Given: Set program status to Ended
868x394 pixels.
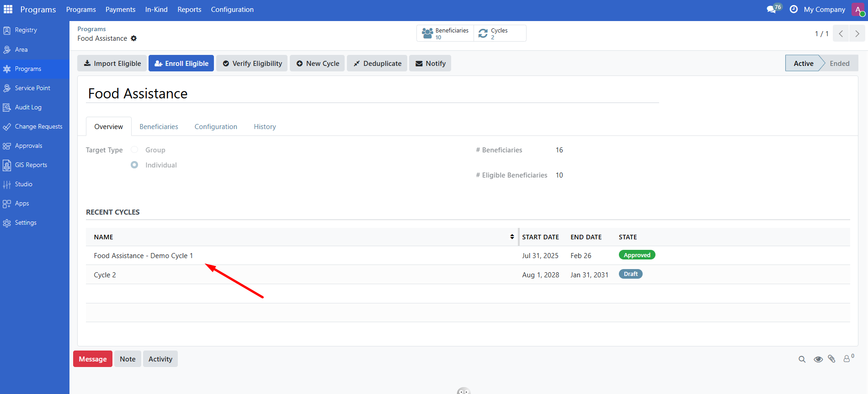Looking at the screenshot, I should pos(839,64).
